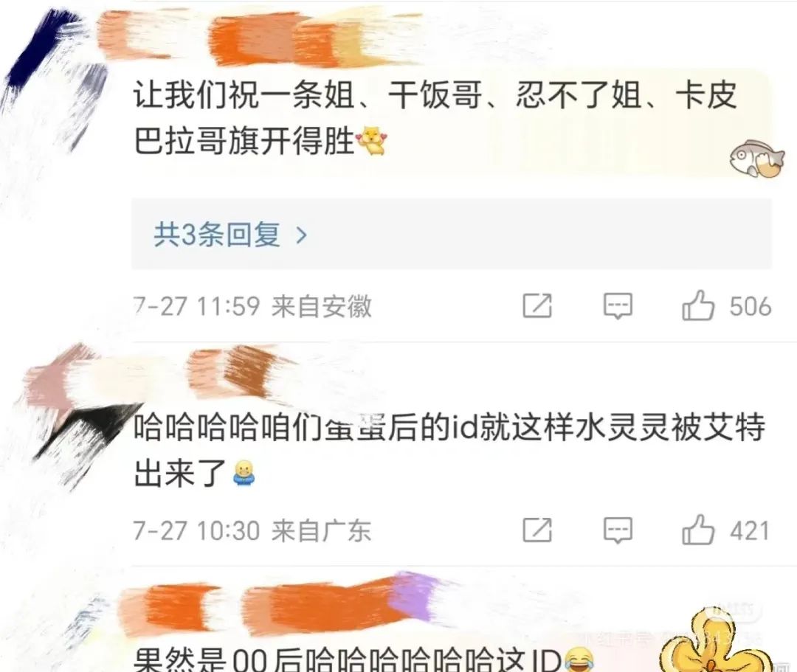Image resolution: width=797 pixels, height=672 pixels.
Task: Expand replies via the chevron after 共3条回复
Action: (x=301, y=235)
